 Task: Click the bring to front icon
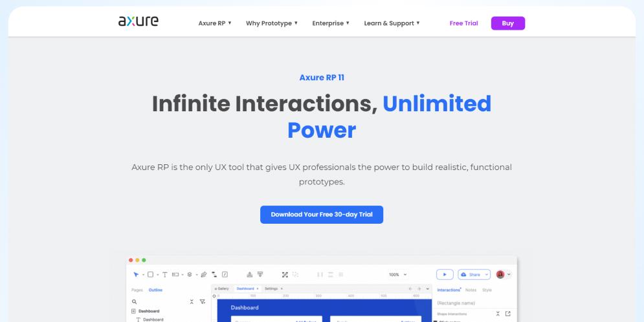(x=249, y=274)
